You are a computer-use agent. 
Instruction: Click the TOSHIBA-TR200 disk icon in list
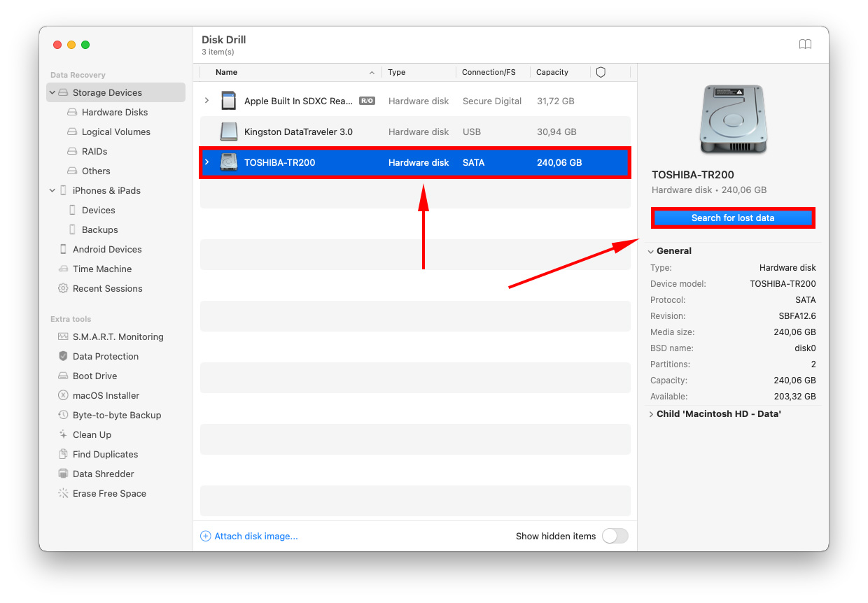tap(229, 162)
